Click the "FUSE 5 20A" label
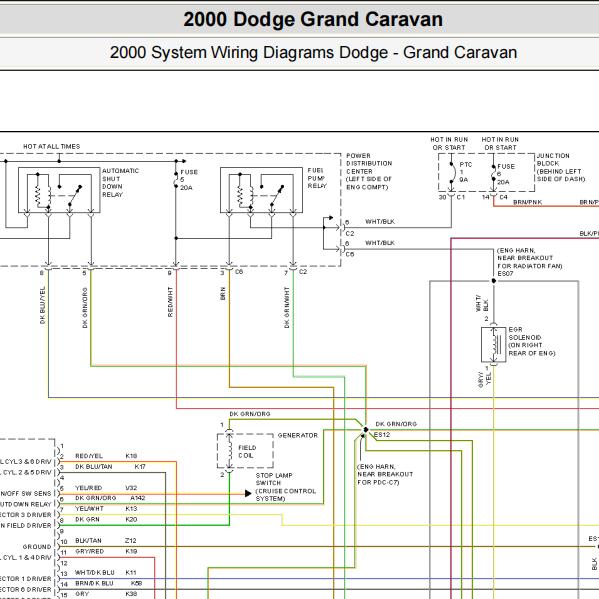 (189, 180)
